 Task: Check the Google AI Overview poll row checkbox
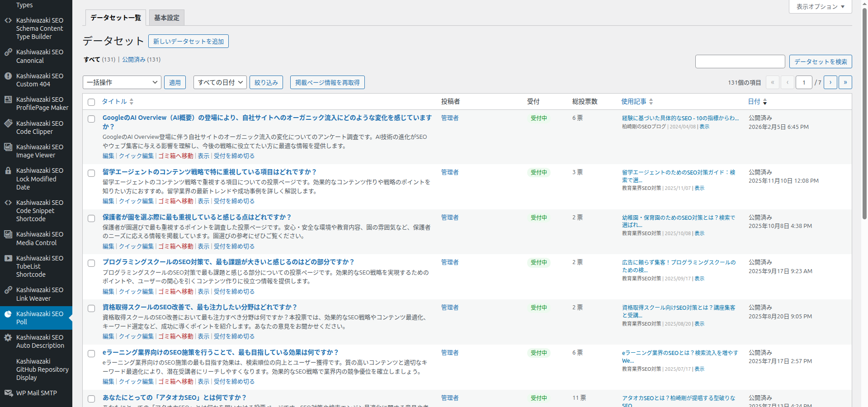(x=91, y=119)
